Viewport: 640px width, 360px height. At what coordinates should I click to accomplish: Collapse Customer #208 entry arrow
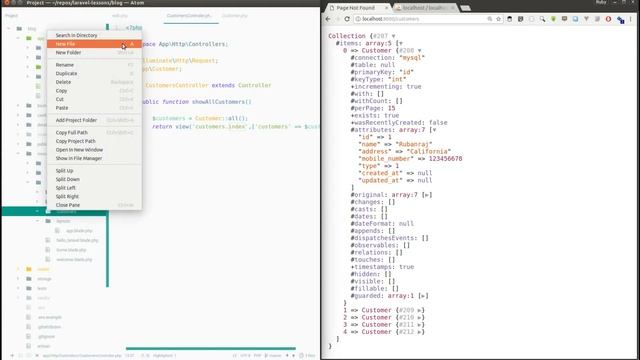(419, 51)
